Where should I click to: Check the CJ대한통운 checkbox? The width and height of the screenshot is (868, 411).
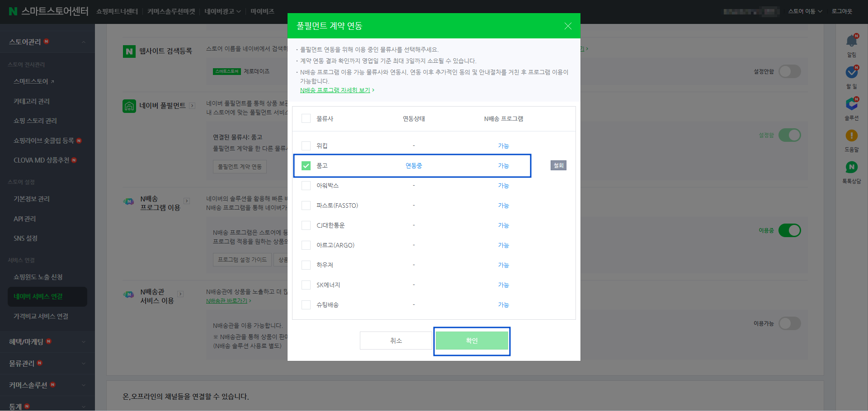tap(306, 225)
